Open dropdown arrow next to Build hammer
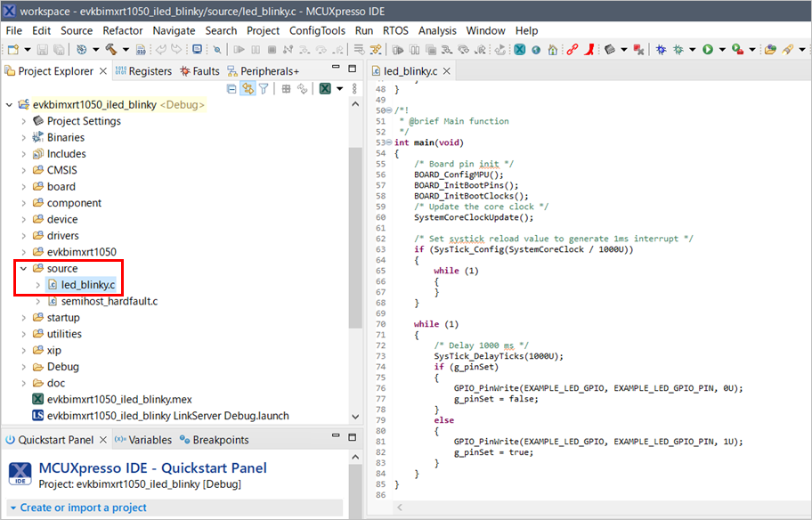 coord(126,50)
